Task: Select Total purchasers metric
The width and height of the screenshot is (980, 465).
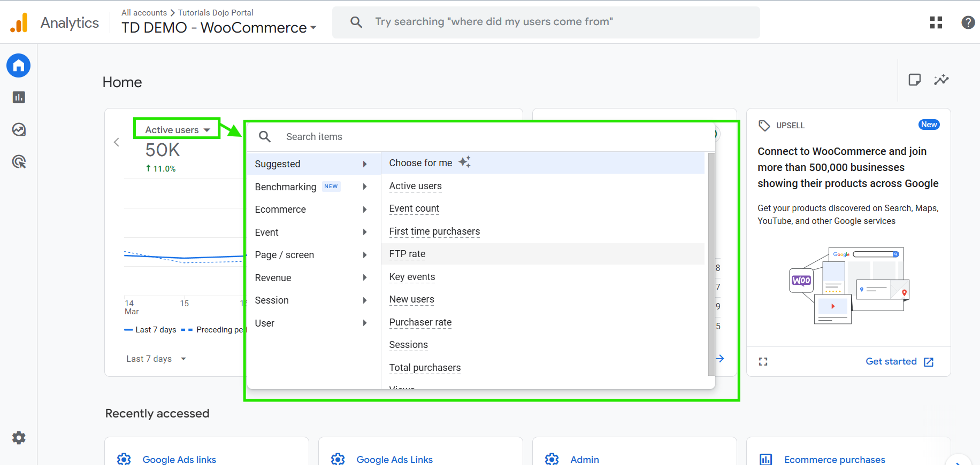Action: pos(425,368)
